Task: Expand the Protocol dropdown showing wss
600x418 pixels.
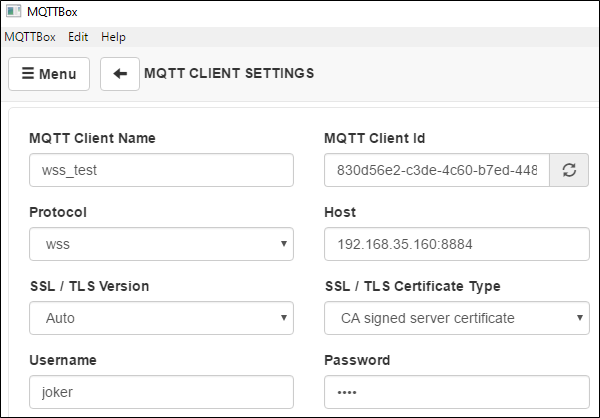Action: click(161, 244)
